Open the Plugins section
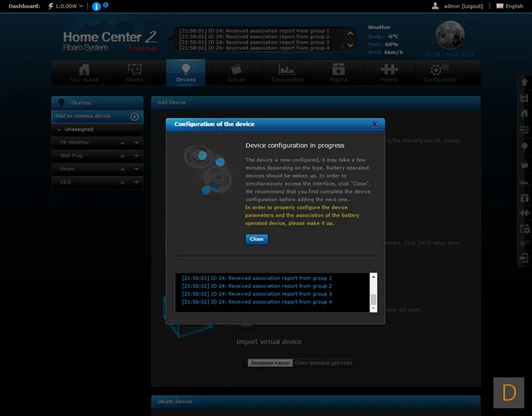This screenshot has height=416, width=532. click(x=338, y=73)
